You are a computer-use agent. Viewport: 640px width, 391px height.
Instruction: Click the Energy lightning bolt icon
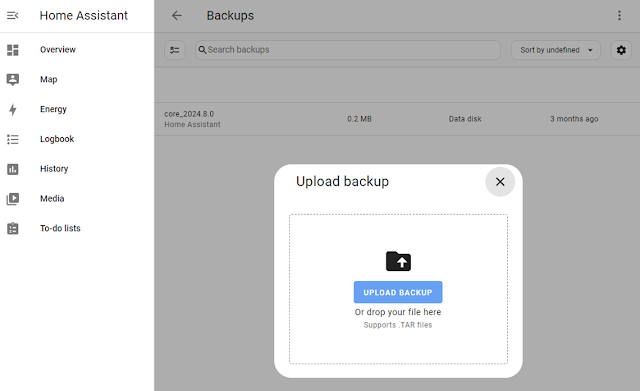tap(13, 109)
